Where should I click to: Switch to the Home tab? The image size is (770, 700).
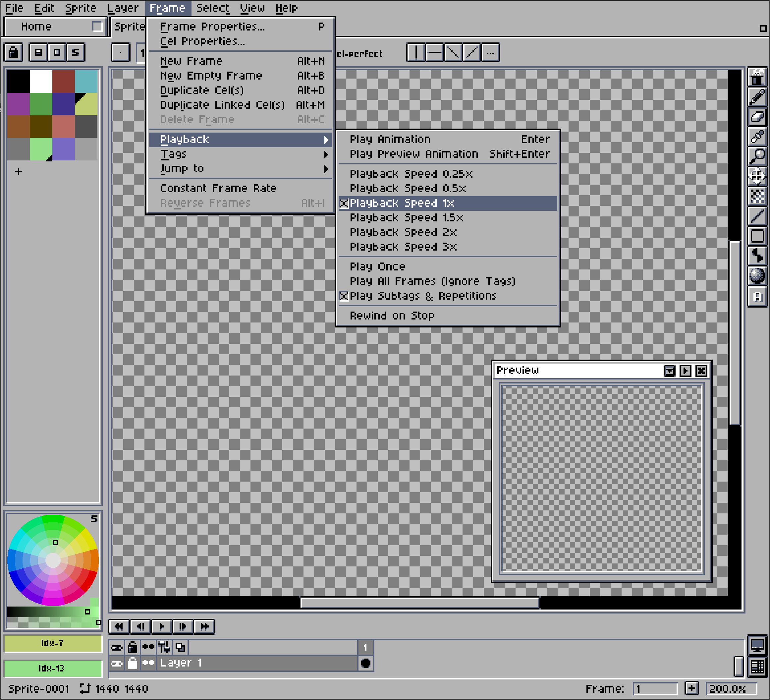tap(55, 27)
